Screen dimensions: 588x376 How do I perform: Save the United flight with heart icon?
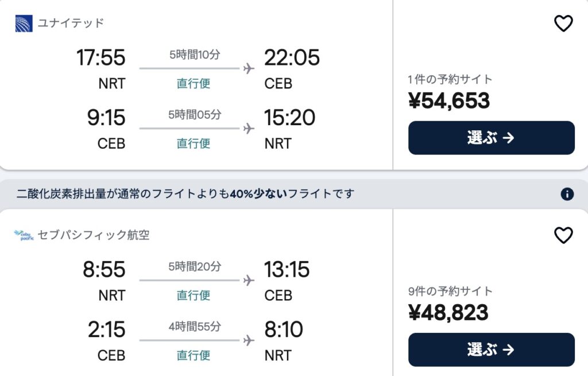coord(563,24)
